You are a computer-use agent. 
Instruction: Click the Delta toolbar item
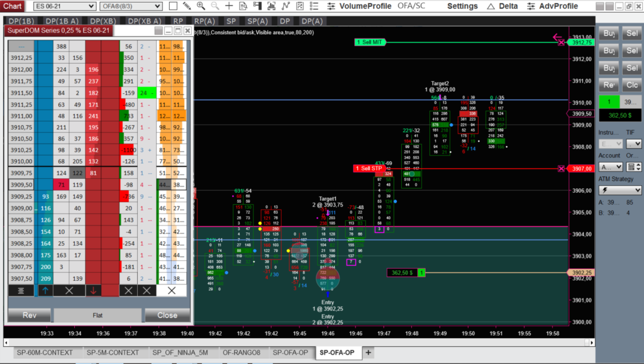502,6
